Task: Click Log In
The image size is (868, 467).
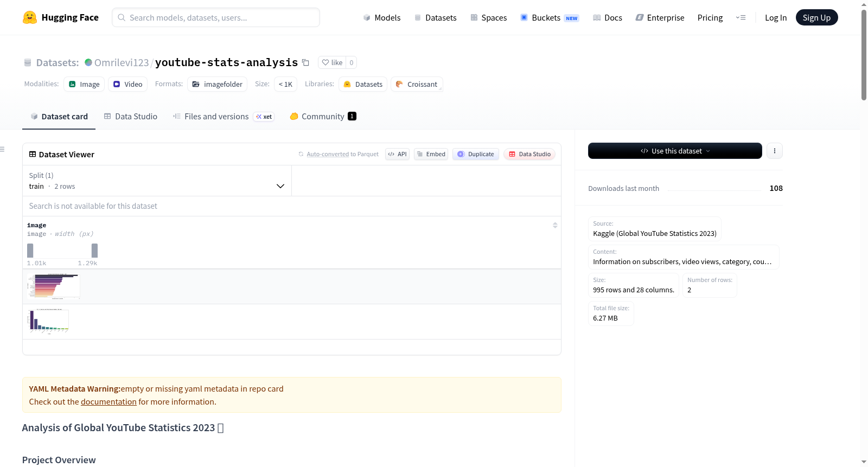Action: [x=775, y=17]
